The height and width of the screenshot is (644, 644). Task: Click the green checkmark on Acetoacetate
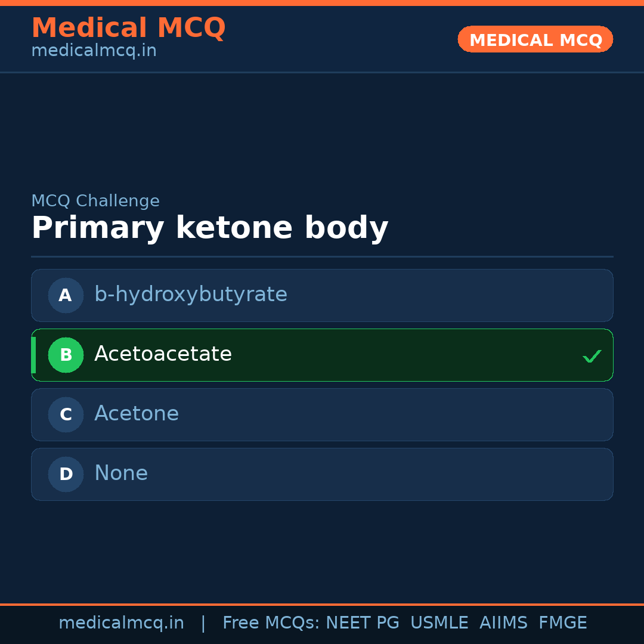coord(592,356)
